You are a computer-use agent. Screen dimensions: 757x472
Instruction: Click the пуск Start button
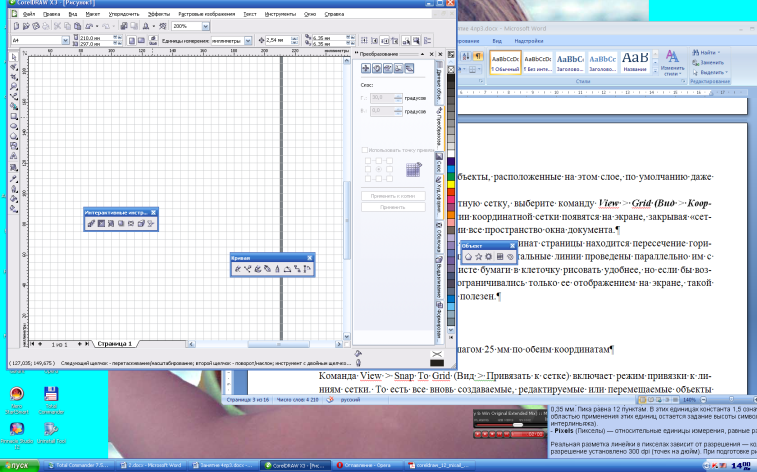pyautogui.click(x=19, y=466)
